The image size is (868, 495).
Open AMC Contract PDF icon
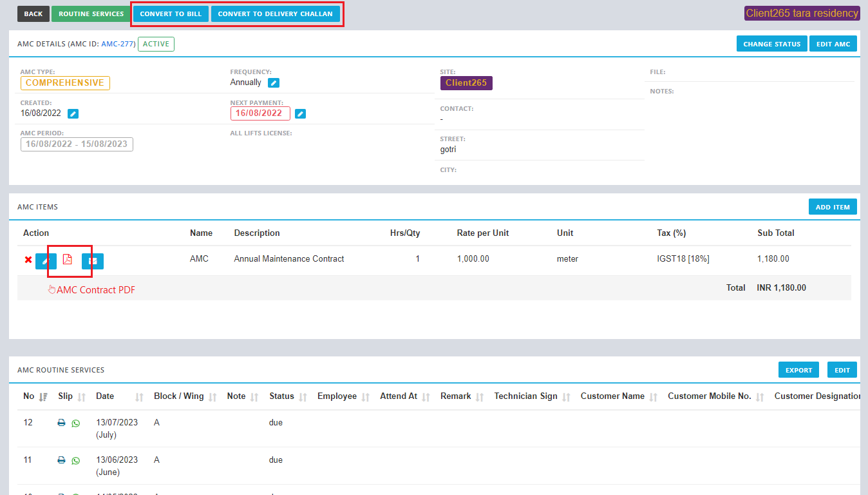point(68,260)
